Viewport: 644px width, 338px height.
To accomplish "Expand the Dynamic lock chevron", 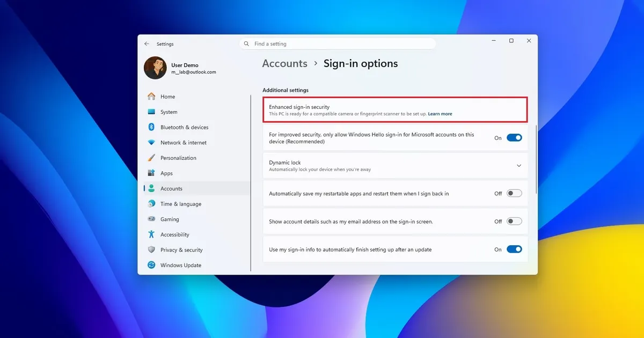I will 519,166.
